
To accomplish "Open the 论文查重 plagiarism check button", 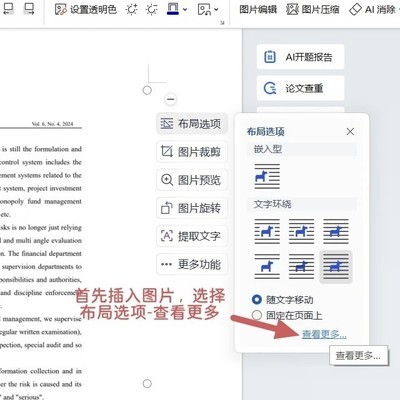I will [300, 88].
